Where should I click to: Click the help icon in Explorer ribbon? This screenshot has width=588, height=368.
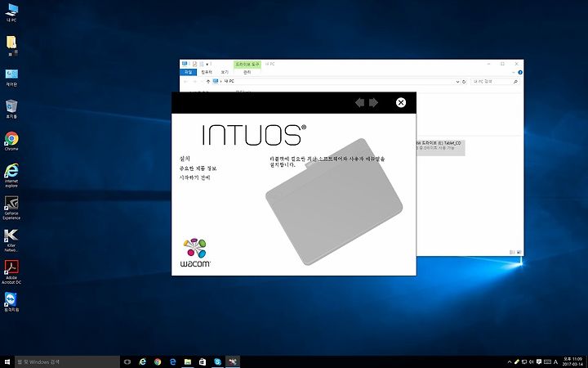click(x=520, y=73)
